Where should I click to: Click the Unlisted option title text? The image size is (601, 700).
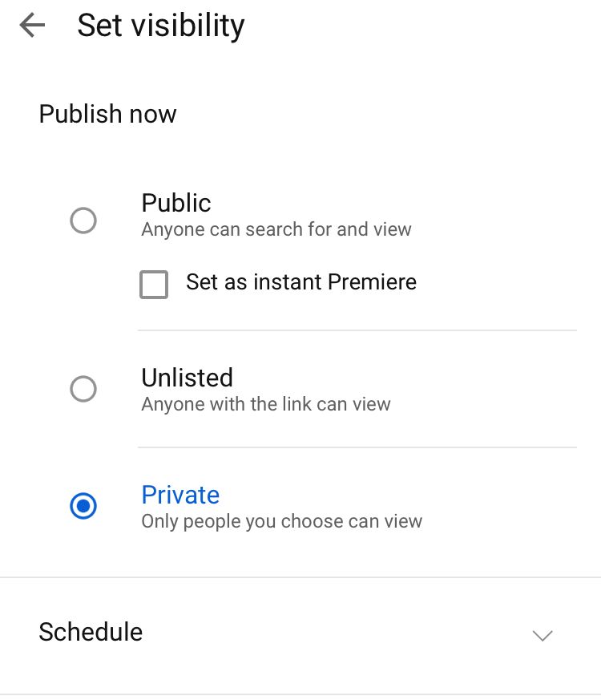click(x=187, y=378)
